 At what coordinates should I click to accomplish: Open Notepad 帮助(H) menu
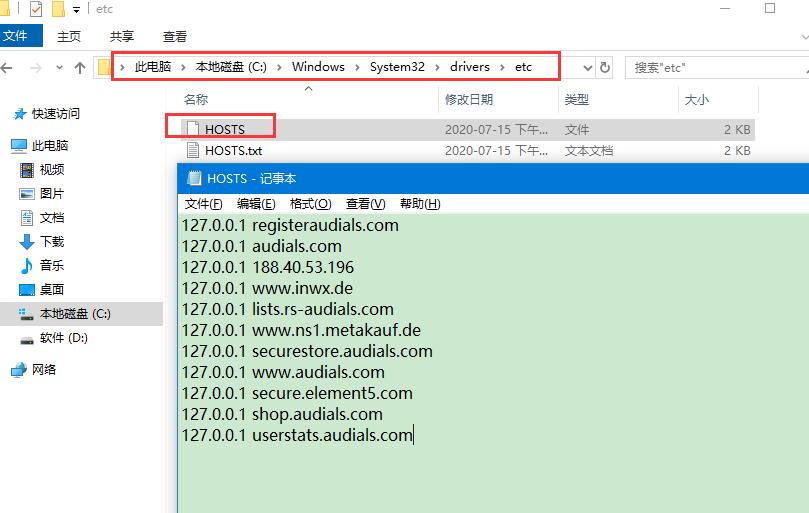click(x=420, y=204)
